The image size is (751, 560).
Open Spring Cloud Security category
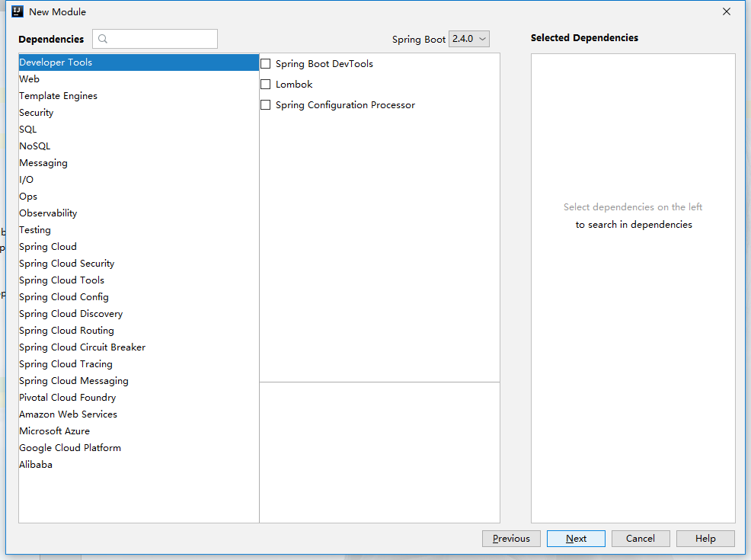pos(139,264)
